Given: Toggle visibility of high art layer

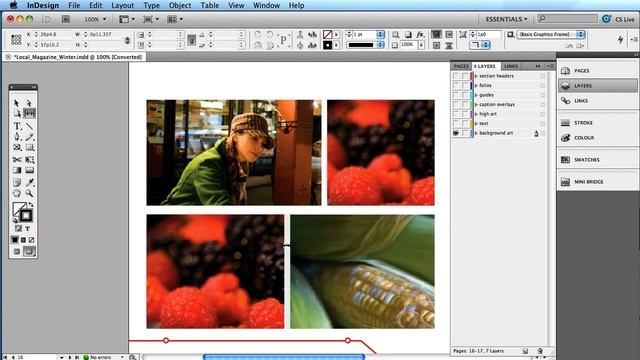Looking at the screenshot, I should point(456,114).
